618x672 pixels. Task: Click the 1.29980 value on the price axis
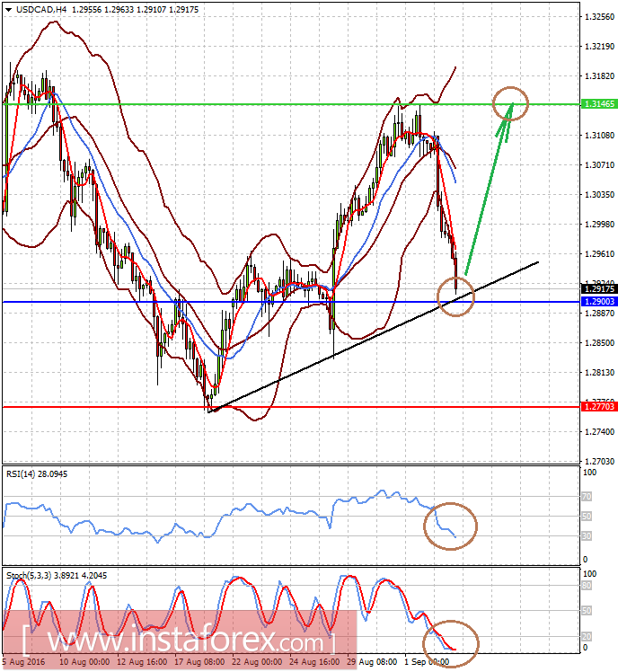coord(599,224)
